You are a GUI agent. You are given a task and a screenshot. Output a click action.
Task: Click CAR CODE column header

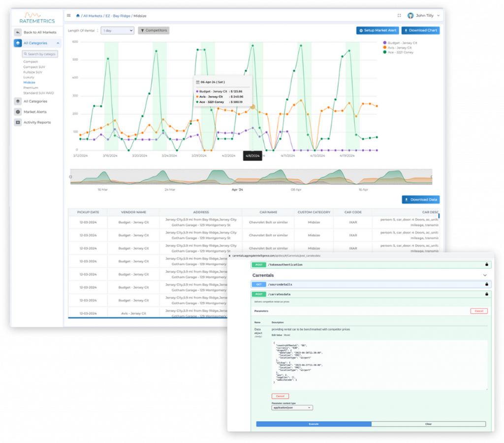353,212
